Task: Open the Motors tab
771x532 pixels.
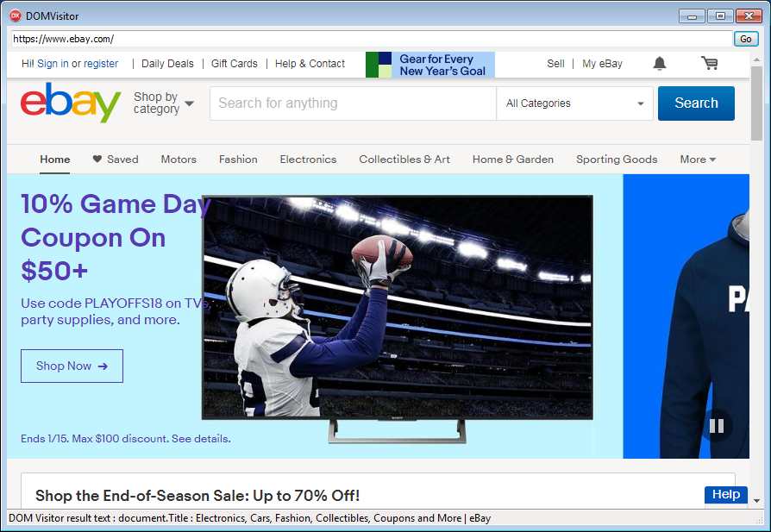Action: point(179,160)
